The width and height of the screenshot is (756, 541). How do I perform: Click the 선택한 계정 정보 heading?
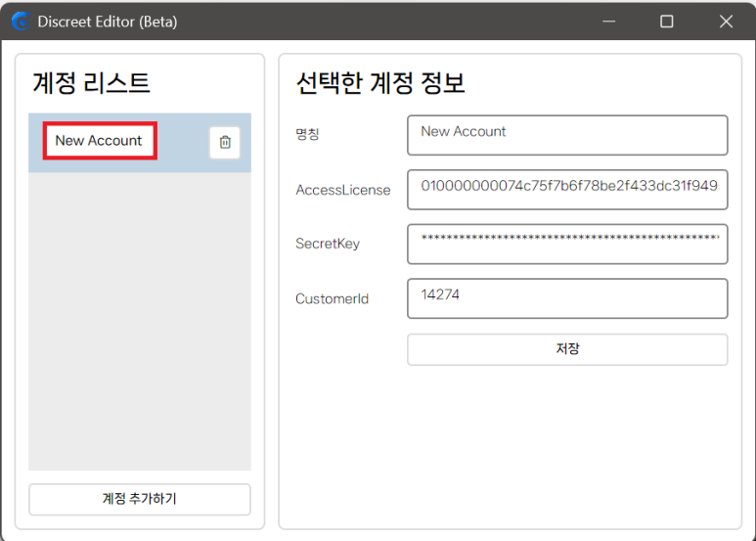(380, 83)
